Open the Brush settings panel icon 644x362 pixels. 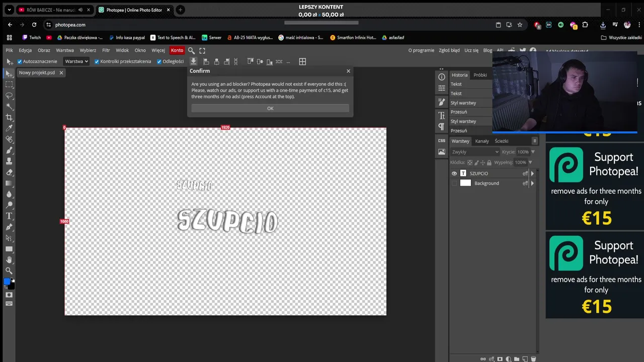coord(441,102)
